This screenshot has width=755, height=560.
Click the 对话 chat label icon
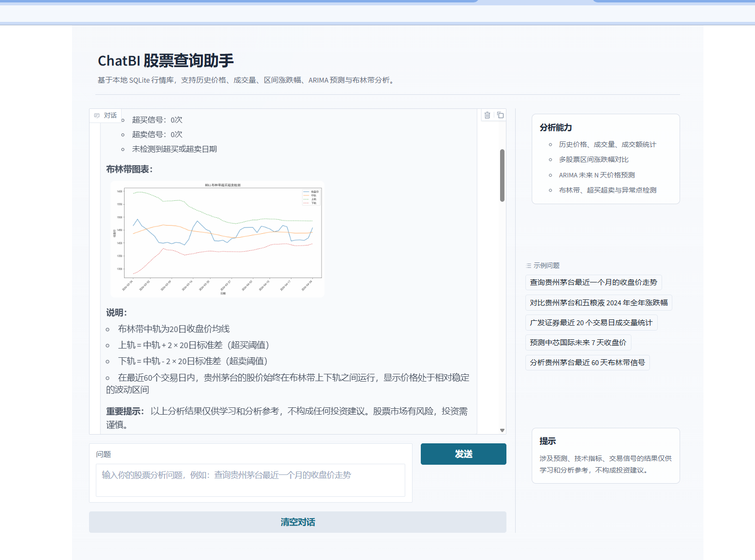[x=97, y=116]
